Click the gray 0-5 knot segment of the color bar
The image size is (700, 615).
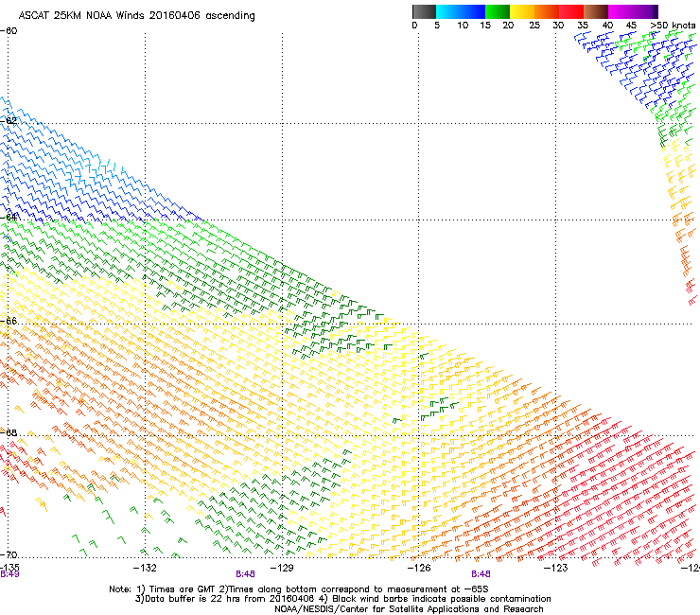(x=424, y=11)
